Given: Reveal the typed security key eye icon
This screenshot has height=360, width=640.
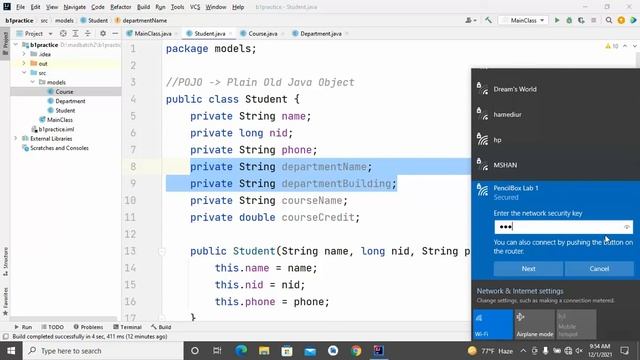Looking at the screenshot, I should 627,227.
